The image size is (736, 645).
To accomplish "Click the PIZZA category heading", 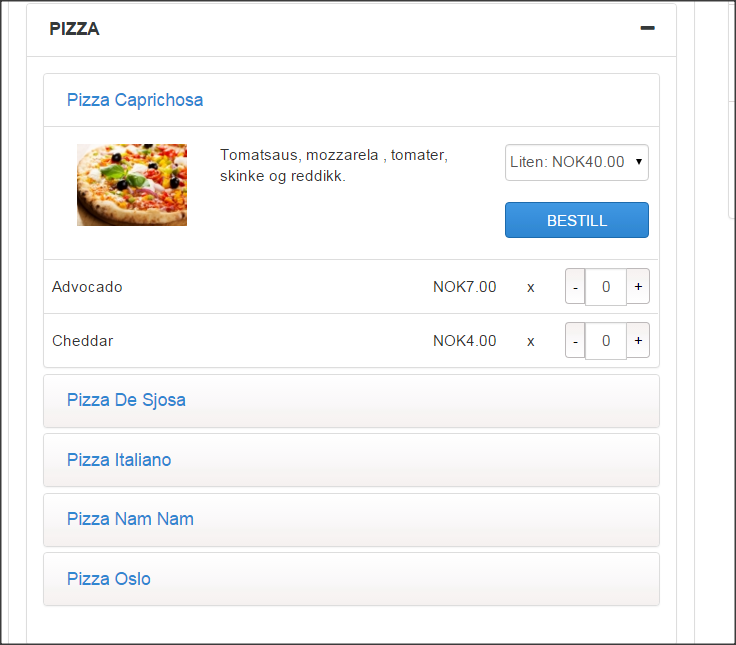I will click(74, 29).
